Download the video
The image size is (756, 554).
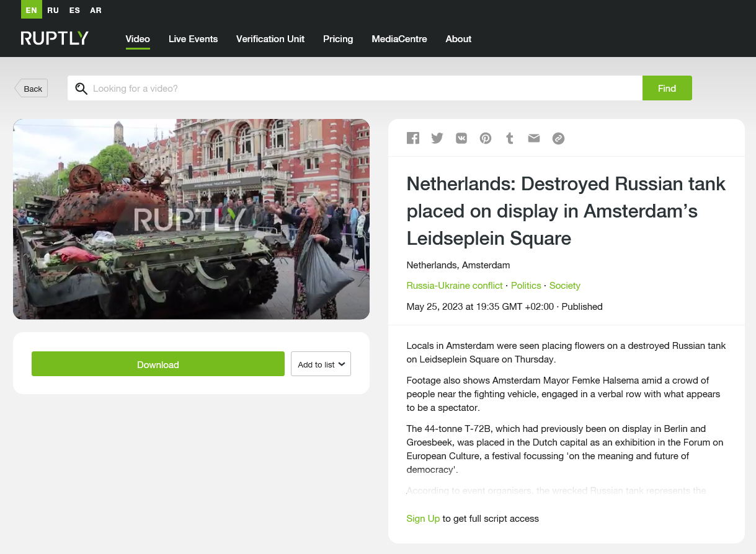click(x=158, y=364)
